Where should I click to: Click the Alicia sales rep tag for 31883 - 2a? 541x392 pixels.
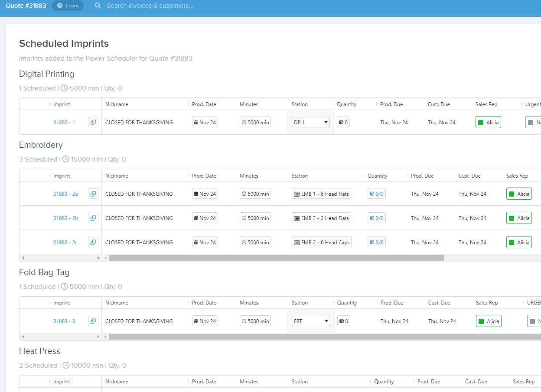point(519,194)
